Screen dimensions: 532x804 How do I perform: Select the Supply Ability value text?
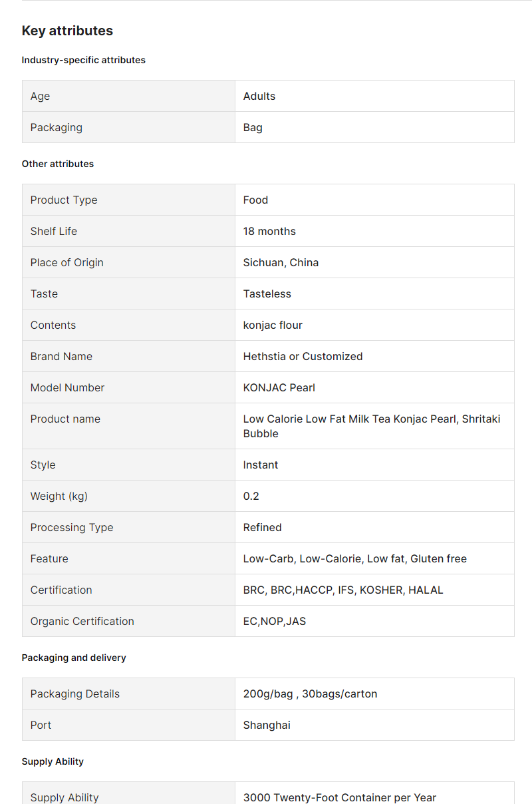340,797
